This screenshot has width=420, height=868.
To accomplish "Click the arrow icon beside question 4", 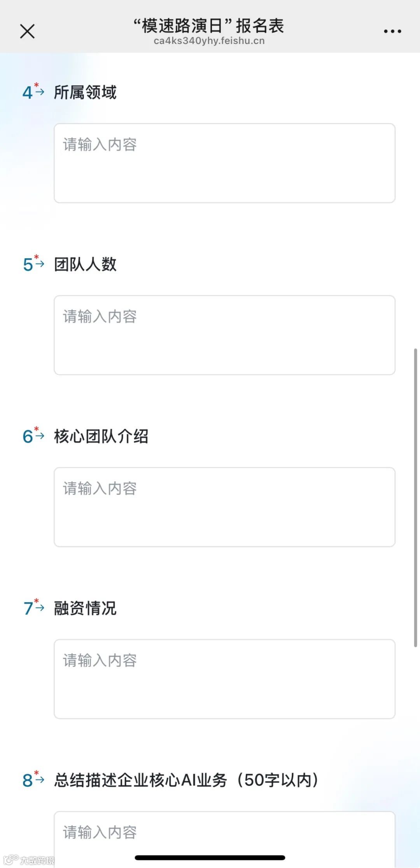I will [40, 92].
